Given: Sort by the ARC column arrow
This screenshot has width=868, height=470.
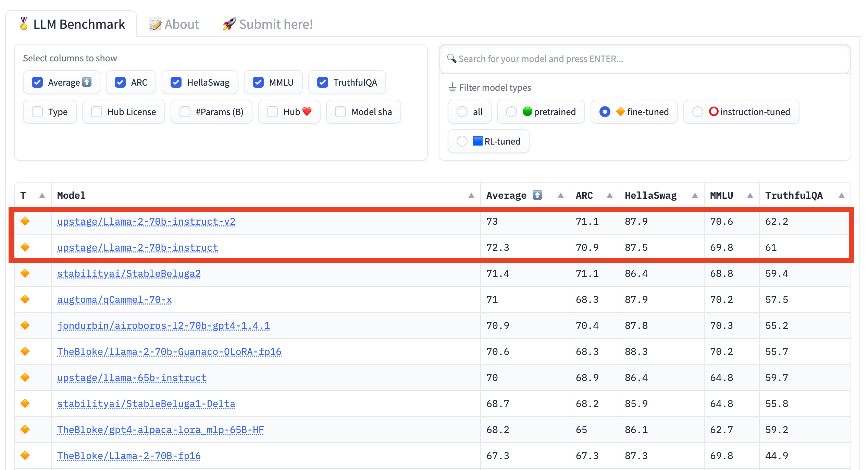Looking at the screenshot, I should [610, 195].
